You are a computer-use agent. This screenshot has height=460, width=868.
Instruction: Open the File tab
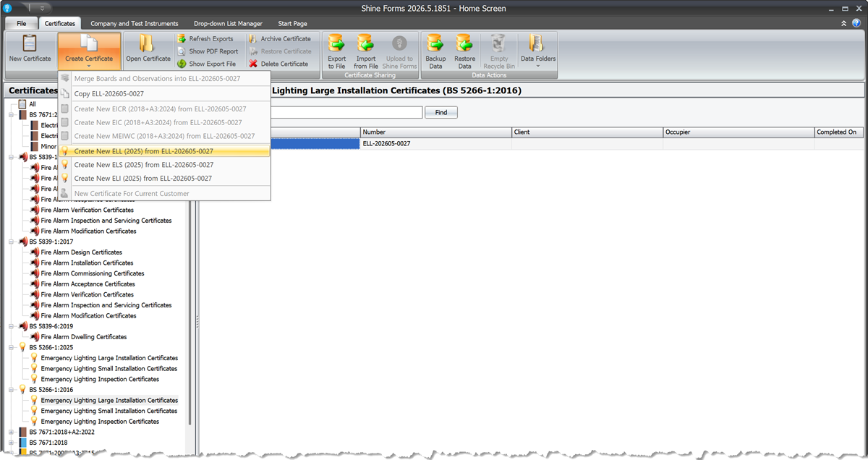(x=22, y=24)
